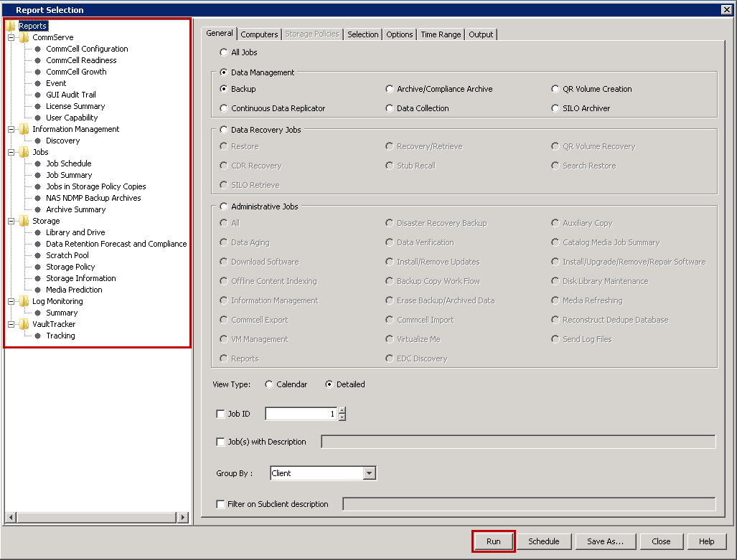Open the Output tab

pyautogui.click(x=481, y=34)
